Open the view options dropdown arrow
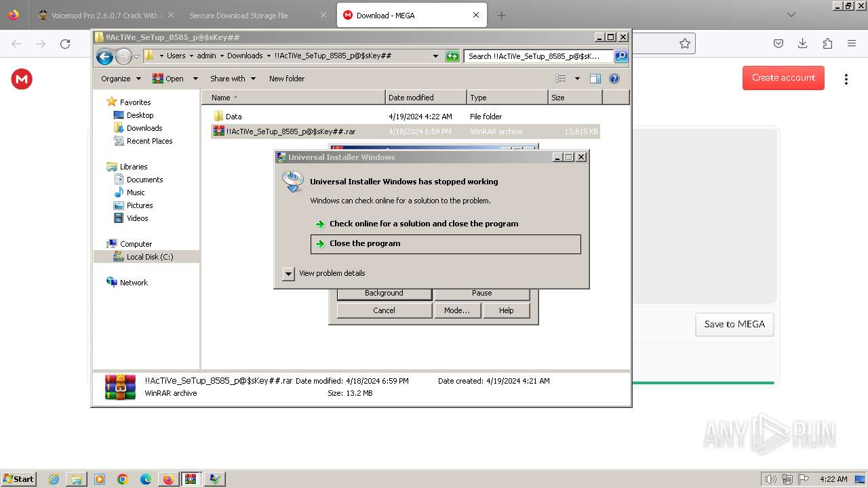 point(577,79)
